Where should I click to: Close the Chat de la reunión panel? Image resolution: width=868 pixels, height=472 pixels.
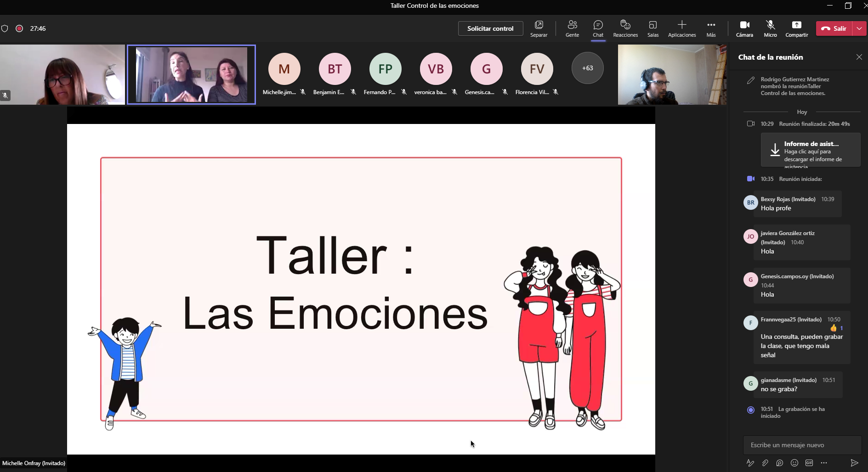coord(859,57)
